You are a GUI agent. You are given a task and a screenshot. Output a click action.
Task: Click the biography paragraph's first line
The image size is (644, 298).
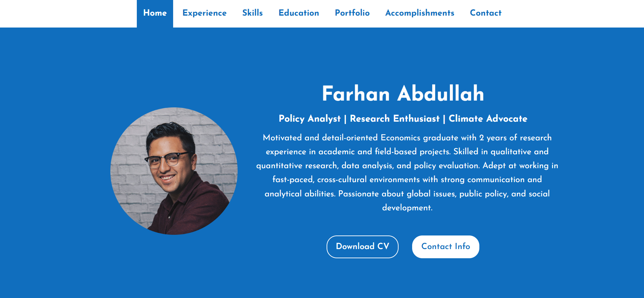point(407,138)
